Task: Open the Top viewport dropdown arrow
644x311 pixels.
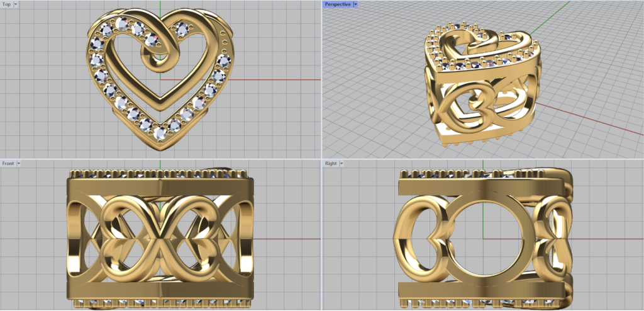Action: click(x=16, y=4)
